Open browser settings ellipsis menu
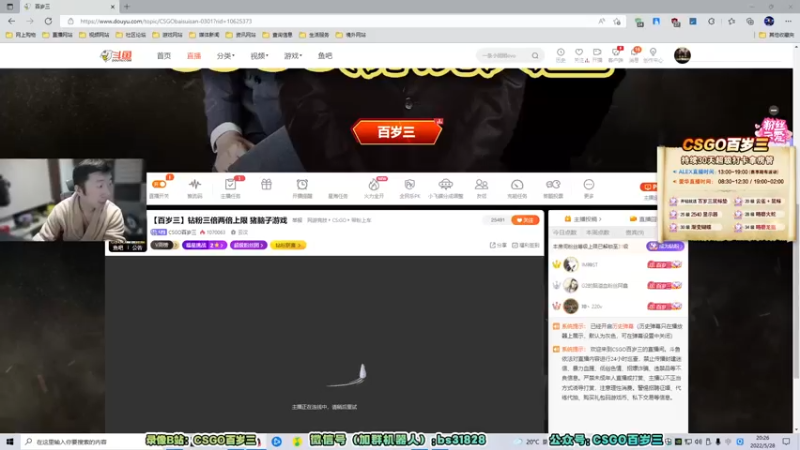This screenshot has width=800, height=450. coord(788,21)
